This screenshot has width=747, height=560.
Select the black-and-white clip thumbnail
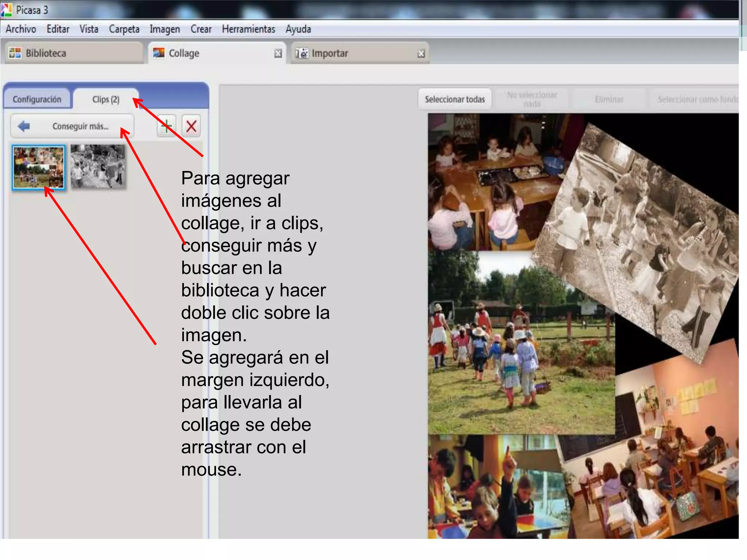click(98, 166)
